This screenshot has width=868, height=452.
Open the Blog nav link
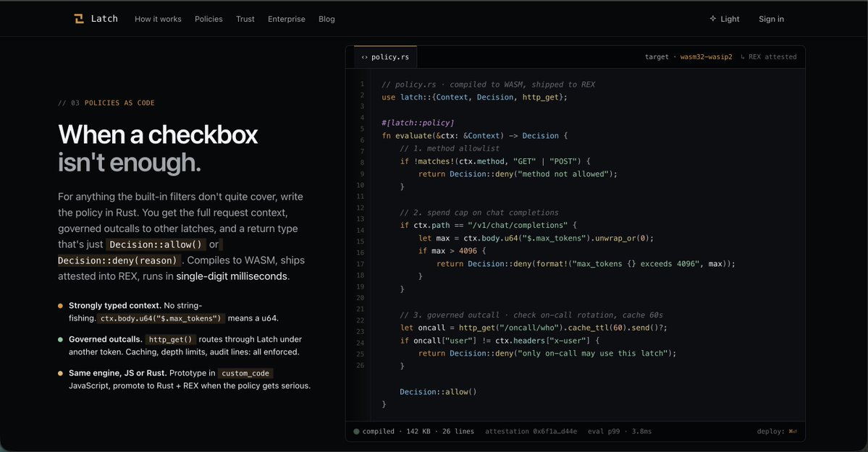click(326, 19)
